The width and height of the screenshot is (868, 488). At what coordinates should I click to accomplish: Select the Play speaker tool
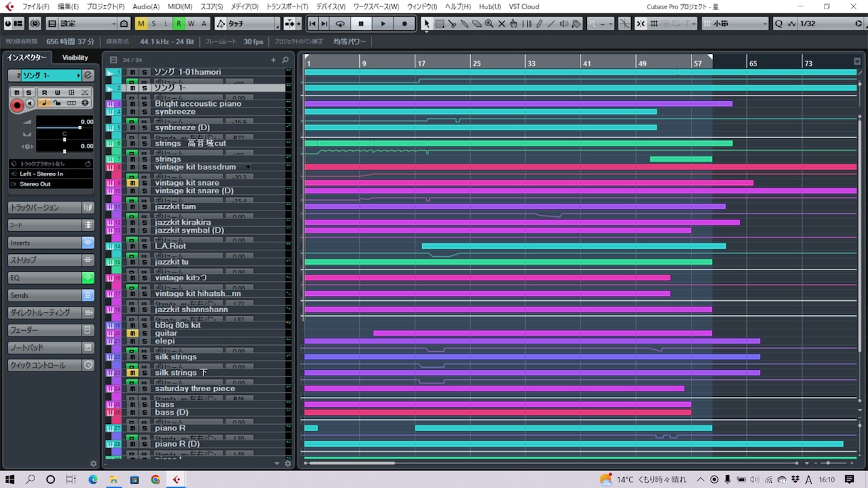tap(563, 23)
